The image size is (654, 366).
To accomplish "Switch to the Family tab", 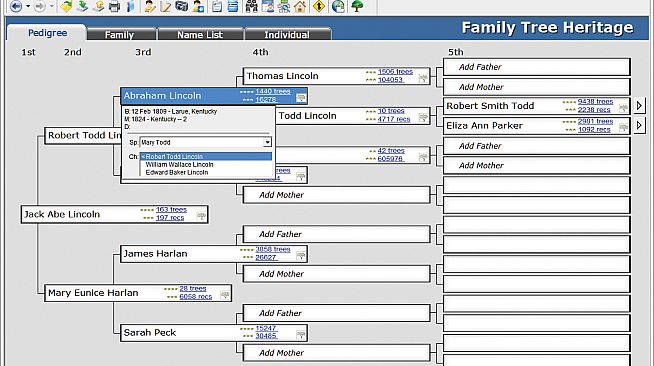I will [120, 35].
